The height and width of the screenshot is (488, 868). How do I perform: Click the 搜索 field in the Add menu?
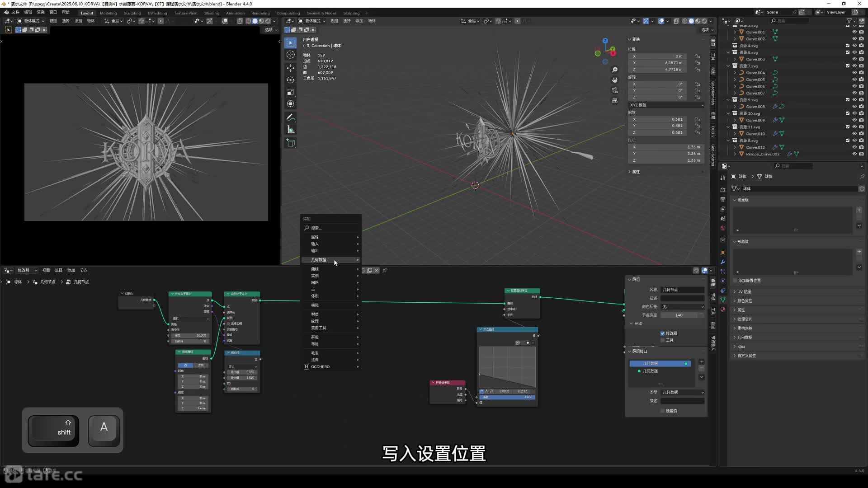[x=331, y=228]
